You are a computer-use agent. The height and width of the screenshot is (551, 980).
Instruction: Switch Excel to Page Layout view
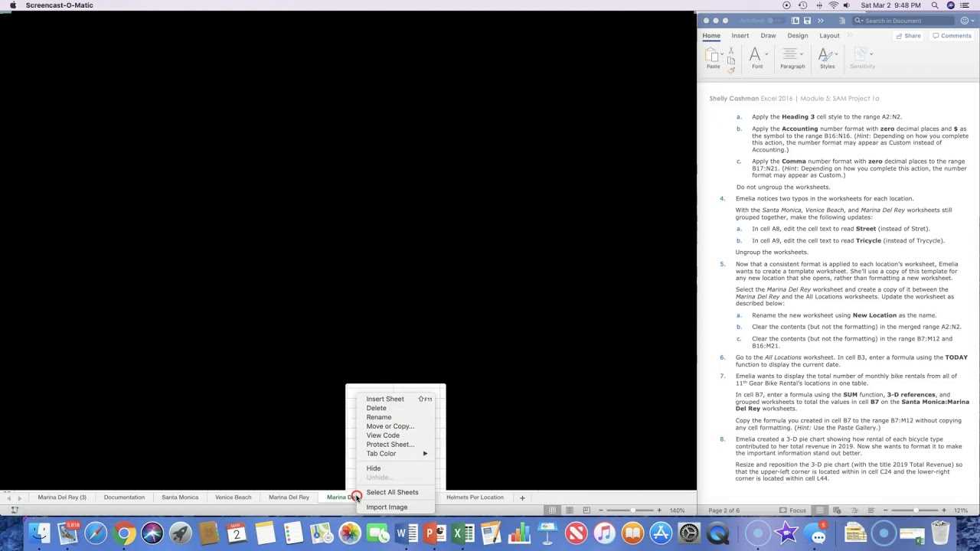click(569, 510)
